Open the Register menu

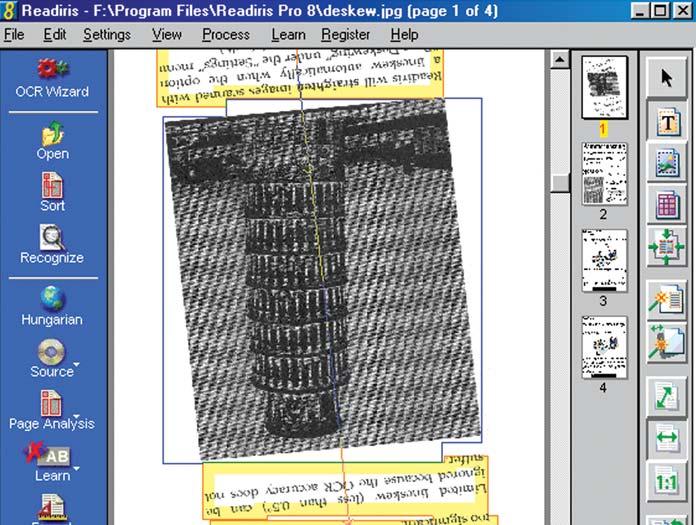click(x=345, y=35)
